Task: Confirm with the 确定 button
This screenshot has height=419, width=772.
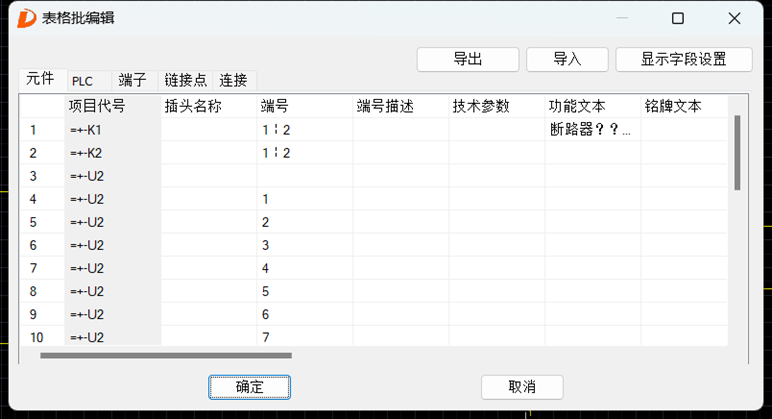Action: [250, 387]
